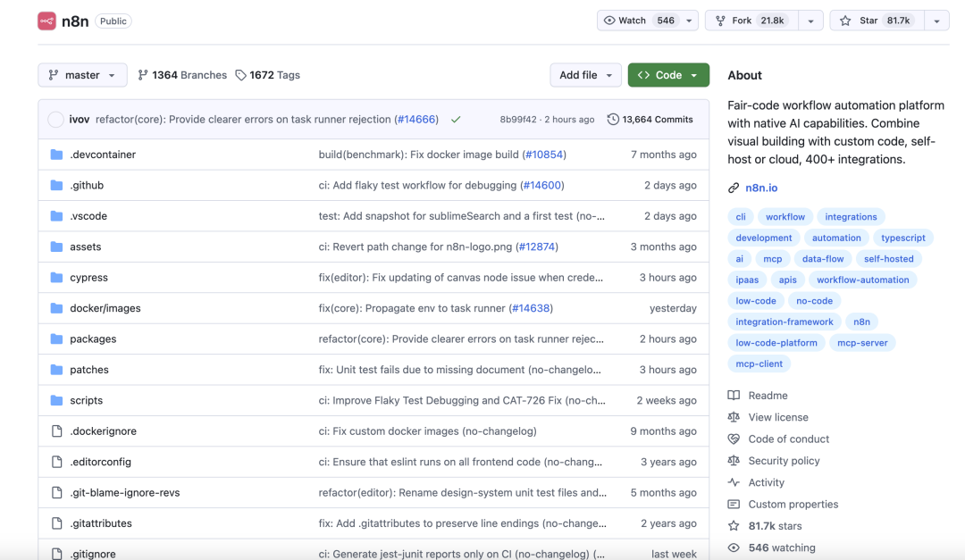
Task: Open the .vscode folder name
Action: tap(88, 216)
